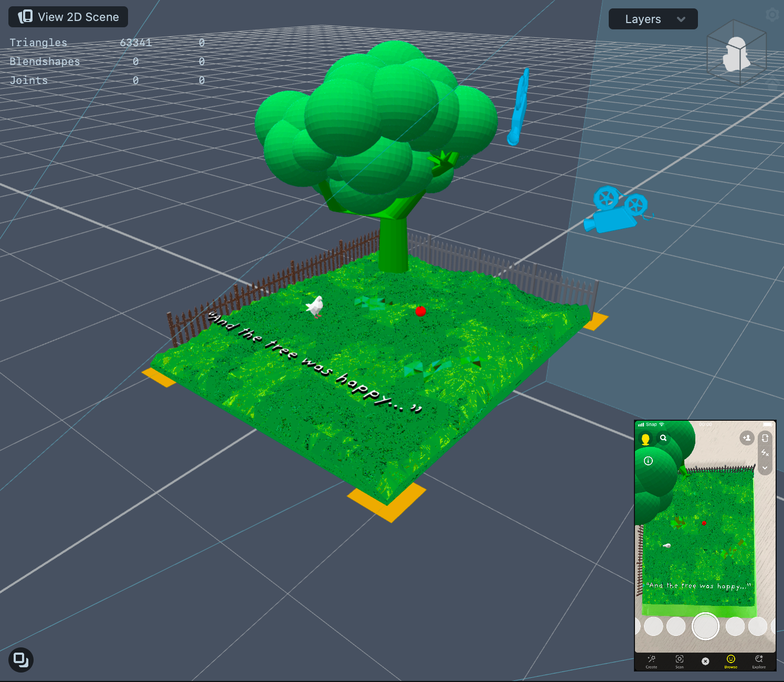Tap the info icon in preview
This screenshot has height=682, width=784.
(x=649, y=461)
